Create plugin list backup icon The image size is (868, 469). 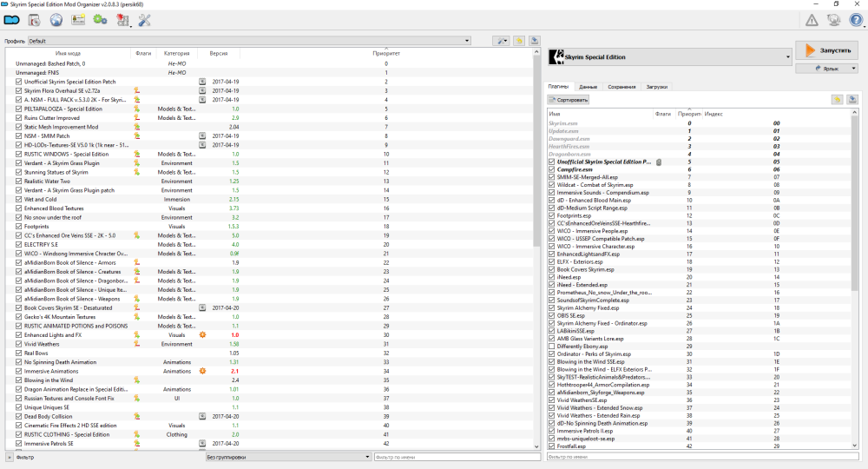[x=852, y=100]
